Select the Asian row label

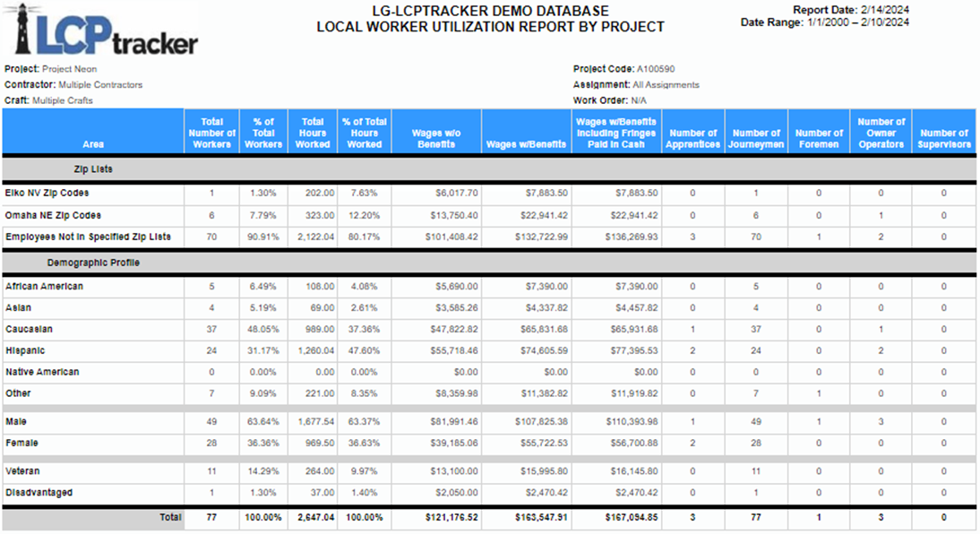click(x=18, y=307)
